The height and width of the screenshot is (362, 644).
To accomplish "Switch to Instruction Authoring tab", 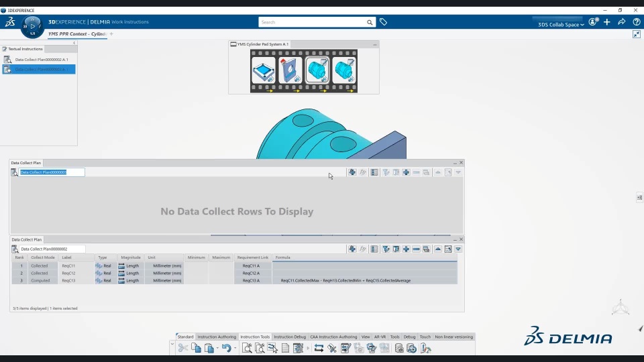I will pyautogui.click(x=217, y=337).
